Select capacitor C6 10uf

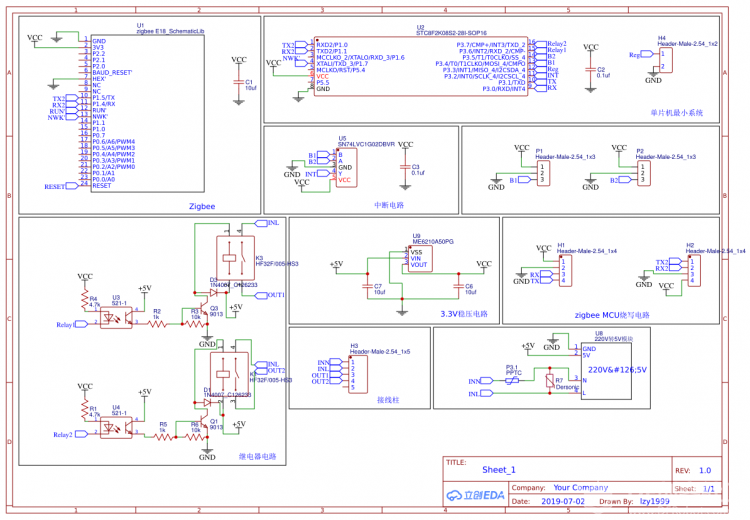point(459,286)
